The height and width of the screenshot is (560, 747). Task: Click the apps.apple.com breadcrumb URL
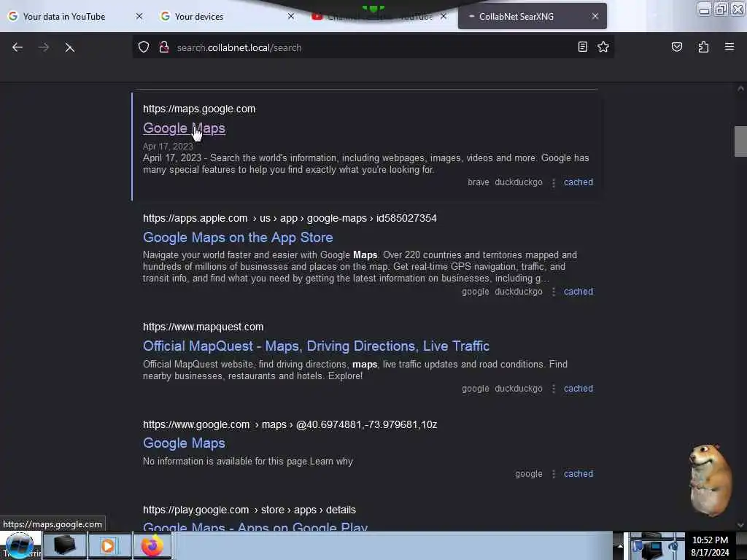290,218
